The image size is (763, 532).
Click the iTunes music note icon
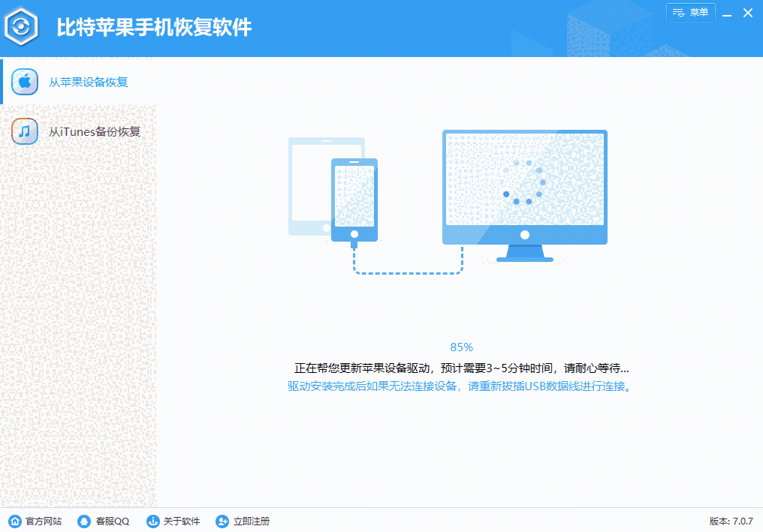coord(25,131)
